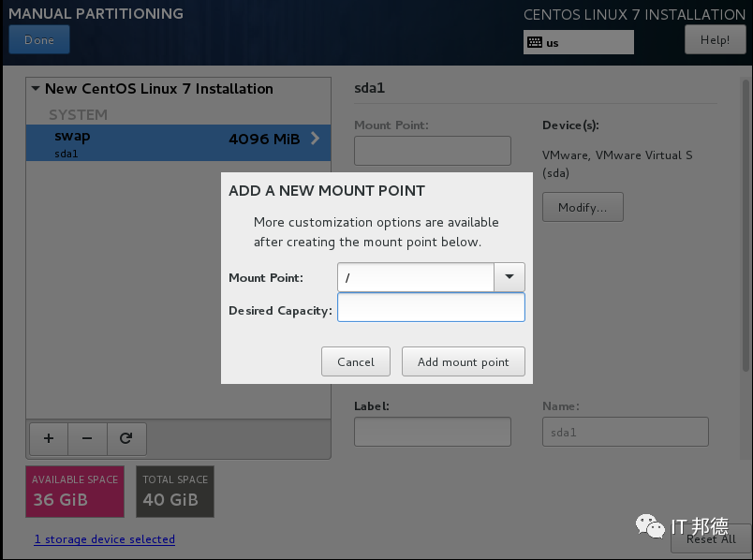
Task: Click the Modify... devices button
Action: 583,207
